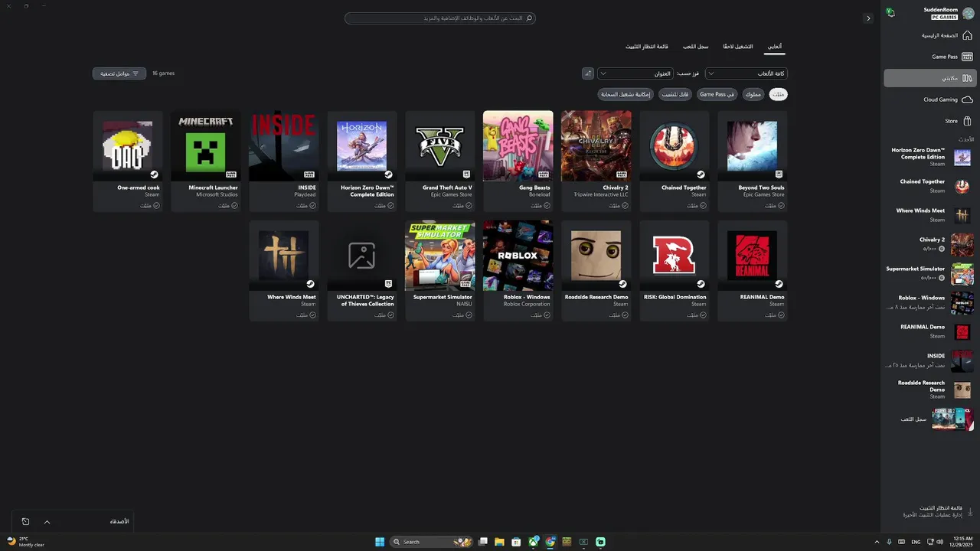Open the Home page icon in sidebar

pyautogui.click(x=967, y=35)
